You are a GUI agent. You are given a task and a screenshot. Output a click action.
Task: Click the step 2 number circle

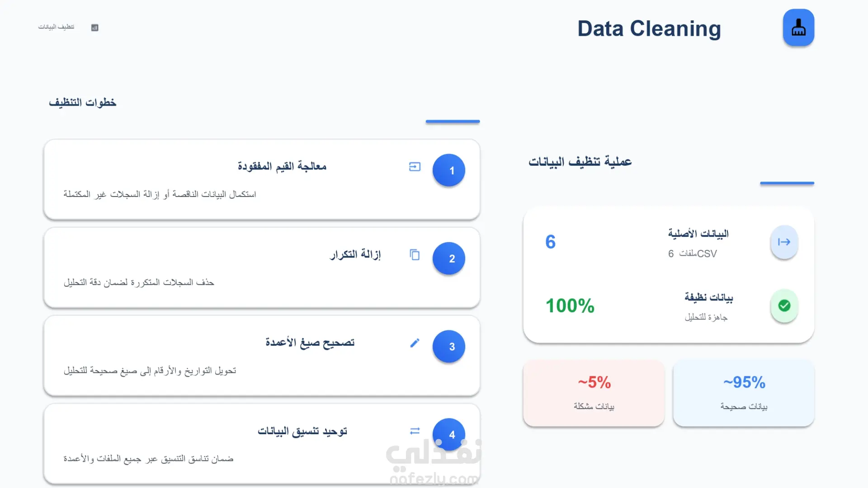pos(448,258)
